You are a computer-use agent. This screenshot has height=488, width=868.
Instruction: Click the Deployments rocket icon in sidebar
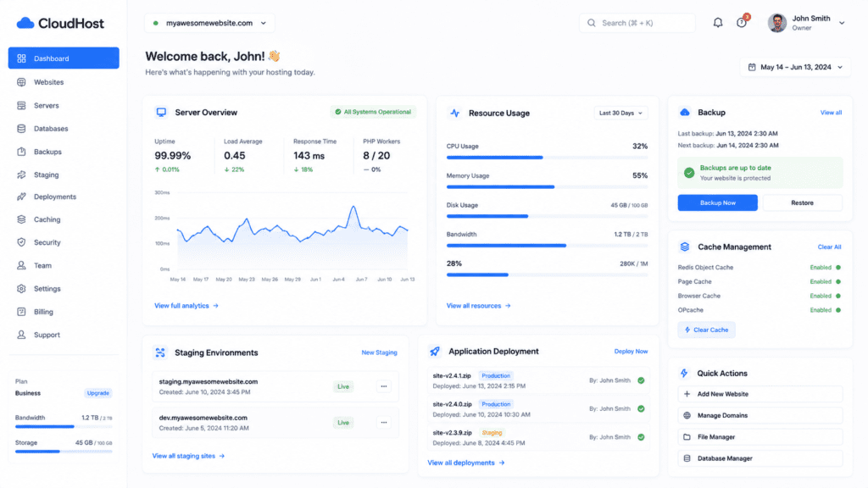pyautogui.click(x=21, y=197)
